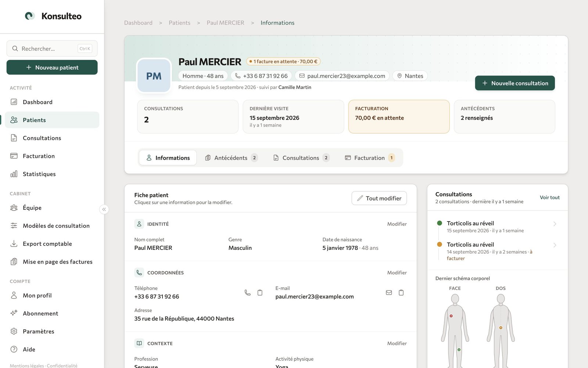Open the 15 septembre Torticolis consultation chevron
Viewport: 588px width, 368px height.
555,224
